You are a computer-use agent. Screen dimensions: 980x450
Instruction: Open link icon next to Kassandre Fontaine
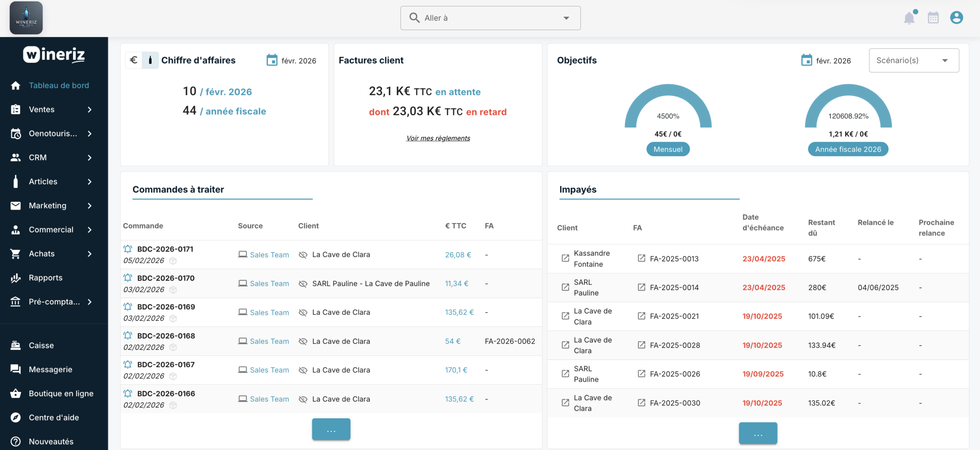click(565, 259)
